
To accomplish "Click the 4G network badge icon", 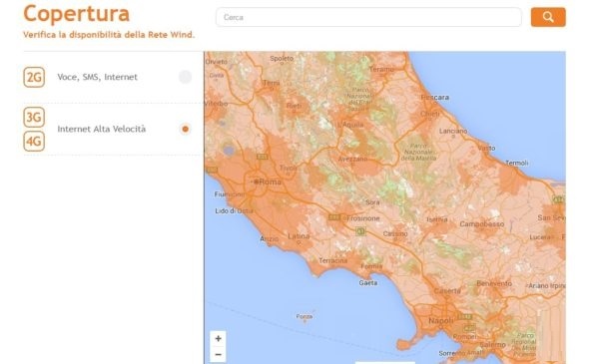I will [34, 142].
